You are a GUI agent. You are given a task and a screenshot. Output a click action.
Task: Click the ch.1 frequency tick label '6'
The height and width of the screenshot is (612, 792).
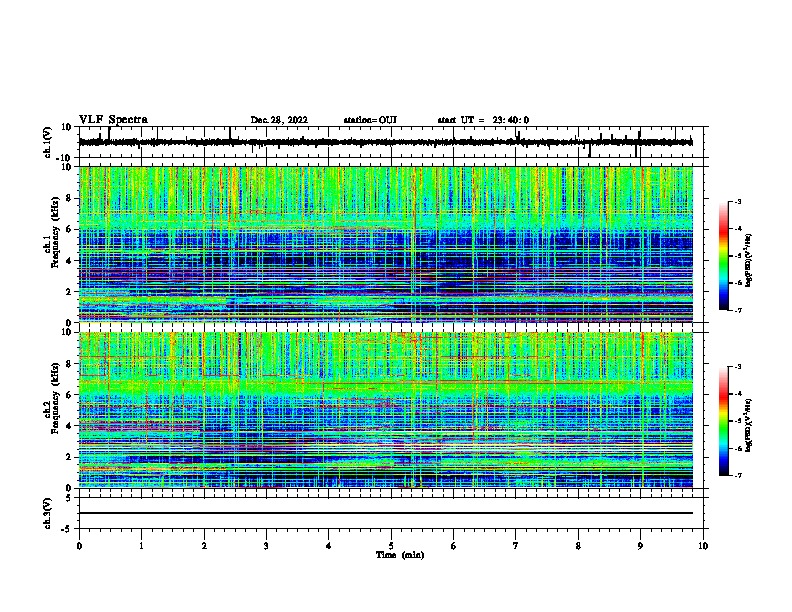[69, 230]
